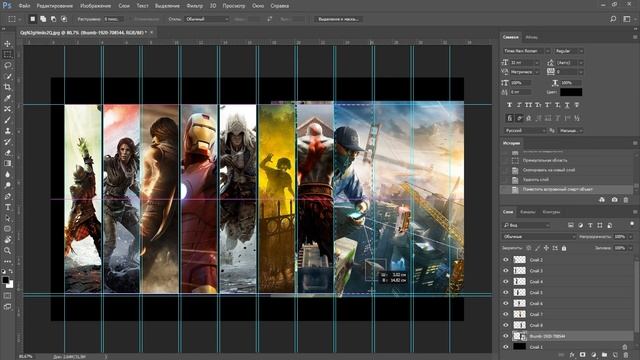Select the Zoom tool
640x360 pixels.
[x=7, y=251]
